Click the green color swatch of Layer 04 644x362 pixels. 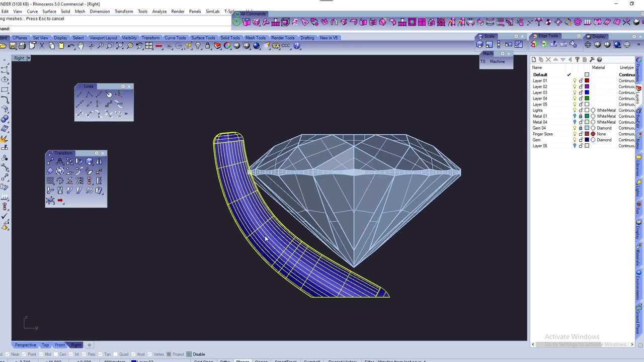click(x=587, y=99)
